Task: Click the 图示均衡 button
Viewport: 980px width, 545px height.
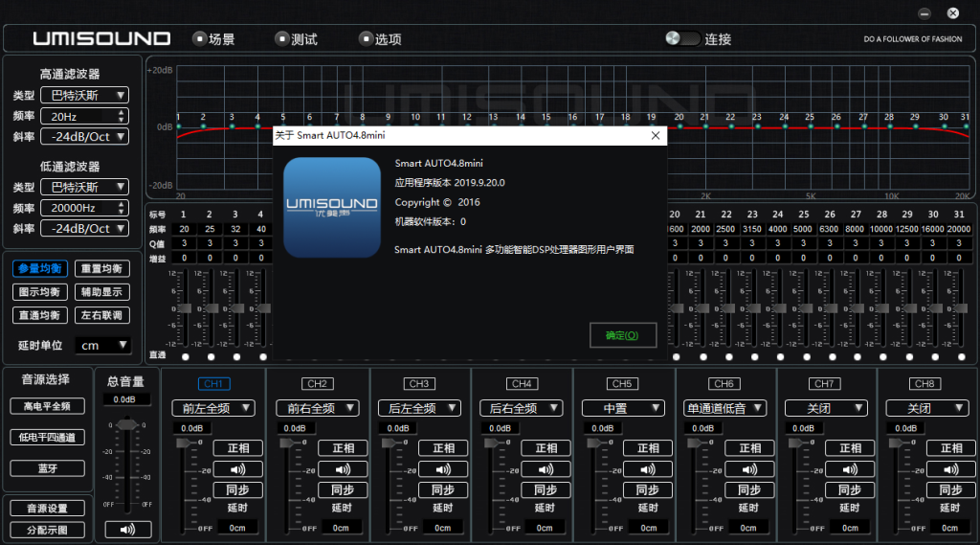Action: coord(40,291)
